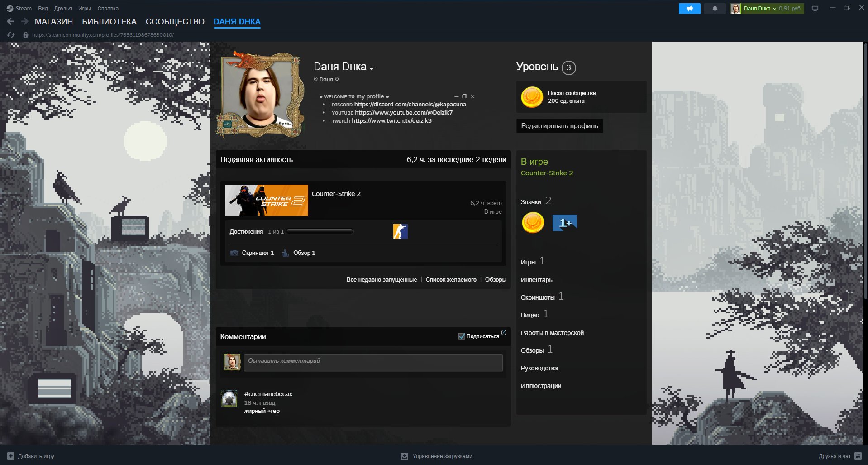Switch to the МАГАЗИН tab
The height and width of the screenshot is (465, 868).
[54, 22]
